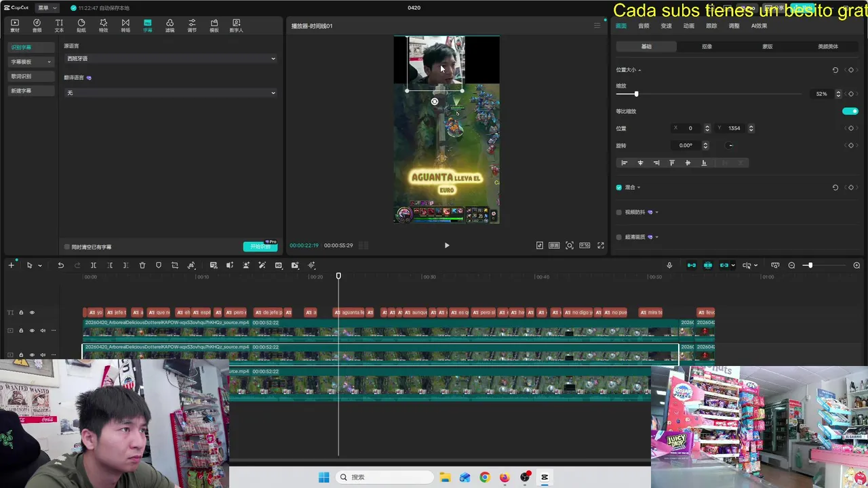Collapse the 位置大小 section

(639, 70)
